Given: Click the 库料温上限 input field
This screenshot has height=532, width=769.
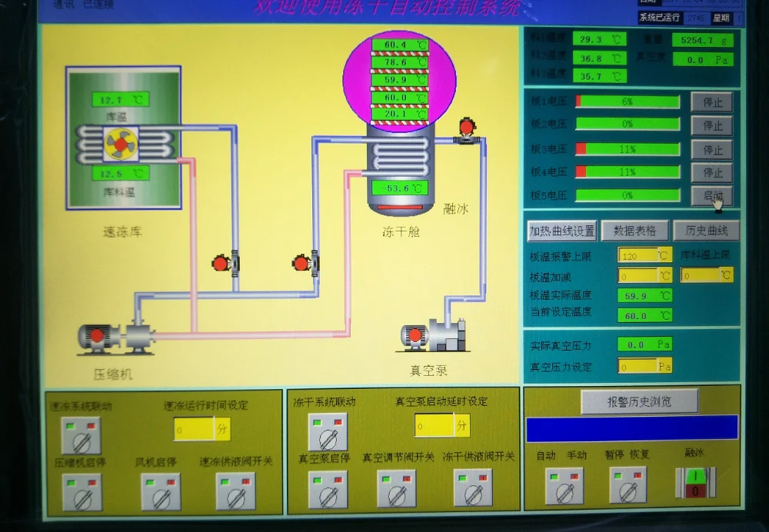Looking at the screenshot, I should [707, 275].
